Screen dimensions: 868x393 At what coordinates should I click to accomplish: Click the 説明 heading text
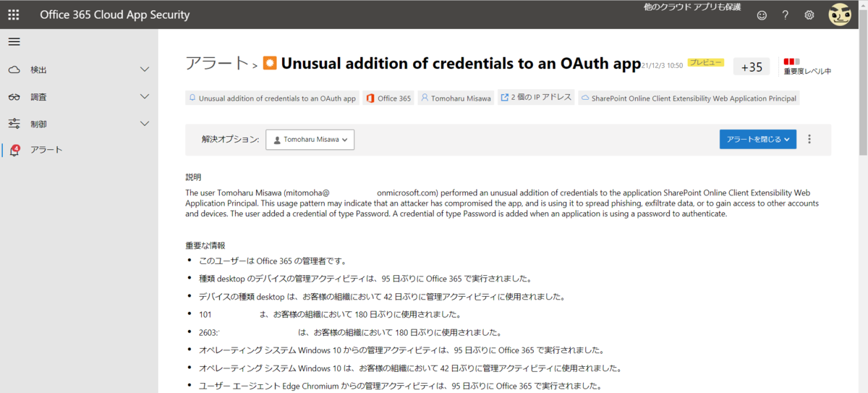tap(193, 177)
